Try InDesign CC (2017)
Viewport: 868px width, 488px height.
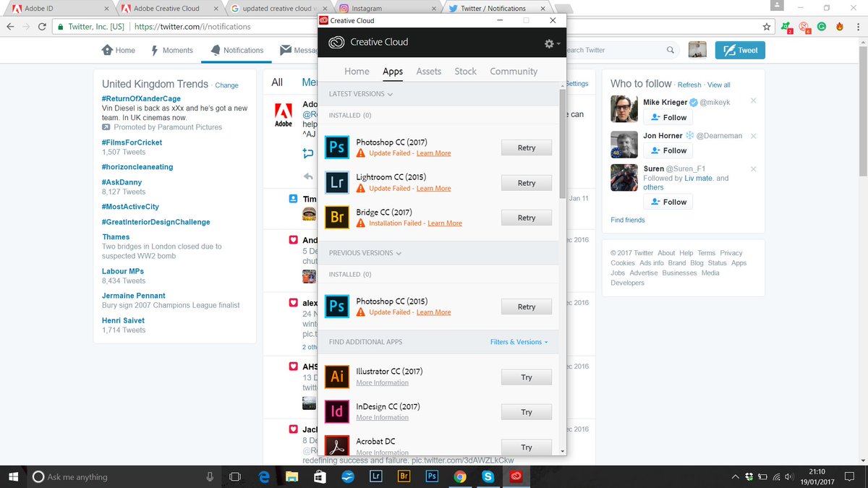(527, 412)
